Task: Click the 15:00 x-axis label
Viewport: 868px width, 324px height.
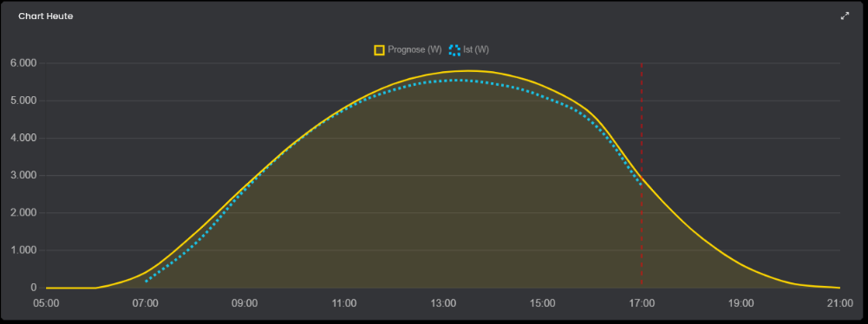Action: (x=543, y=303)
